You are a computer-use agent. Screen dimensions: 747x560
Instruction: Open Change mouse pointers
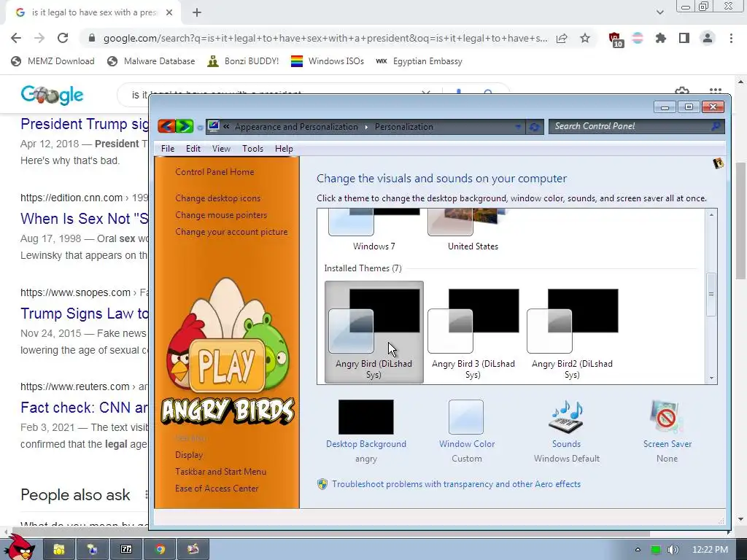click(221, 215)
